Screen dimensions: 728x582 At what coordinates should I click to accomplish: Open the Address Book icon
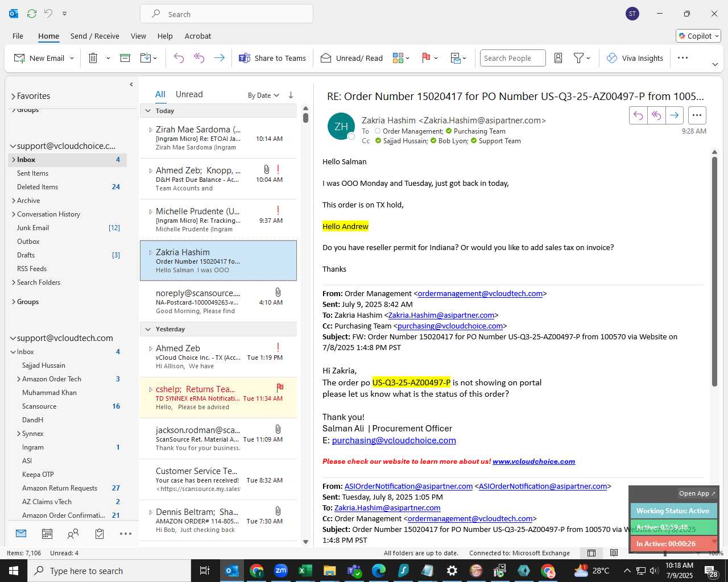coord(558,58)
